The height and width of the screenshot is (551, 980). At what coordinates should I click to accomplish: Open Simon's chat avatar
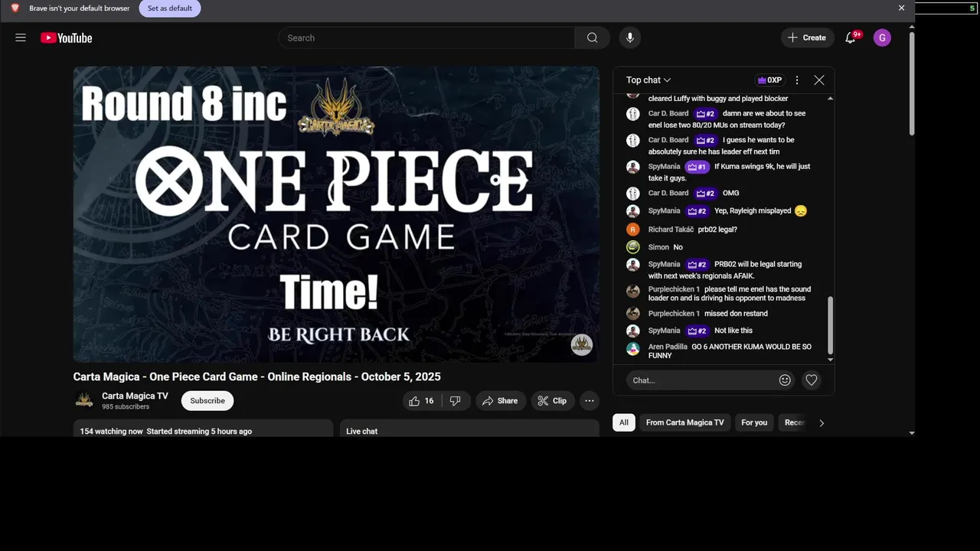(633, 247)
